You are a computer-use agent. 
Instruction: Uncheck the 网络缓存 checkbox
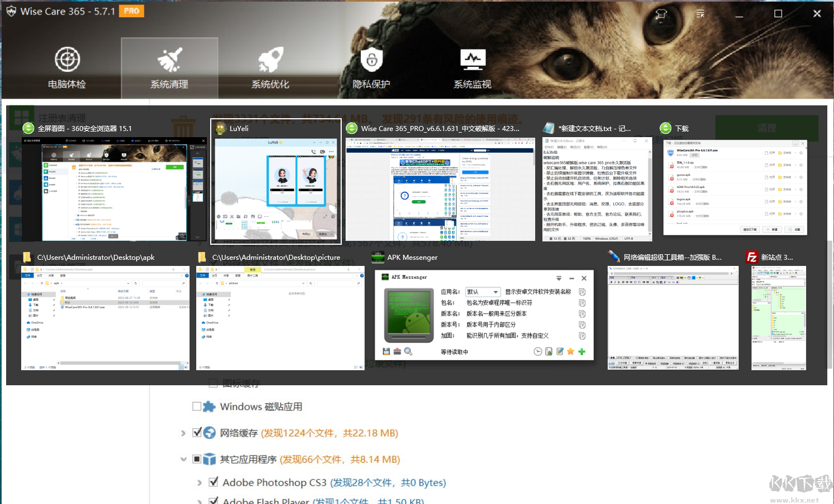point(196,432)
